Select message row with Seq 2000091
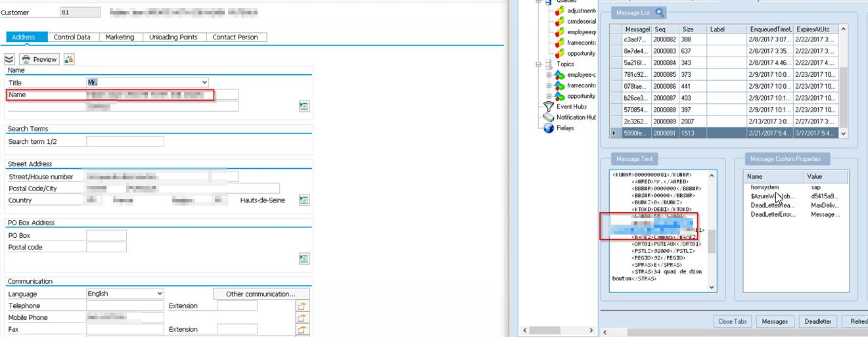Image resolution: width=868 pixels, height=337 pixels. click(725, 133)
